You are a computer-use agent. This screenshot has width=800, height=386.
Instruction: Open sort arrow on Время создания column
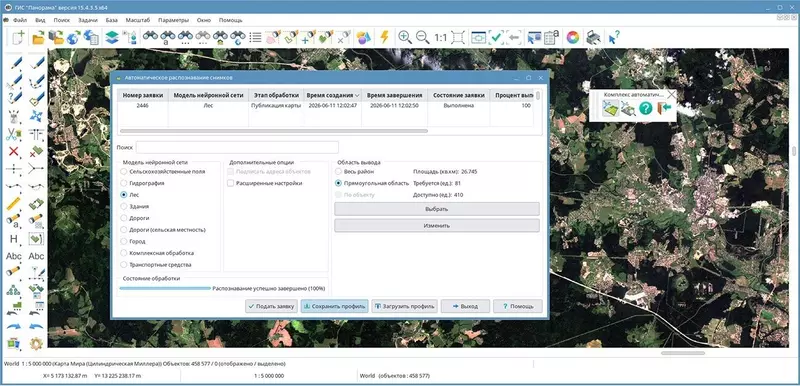(357, 95)
